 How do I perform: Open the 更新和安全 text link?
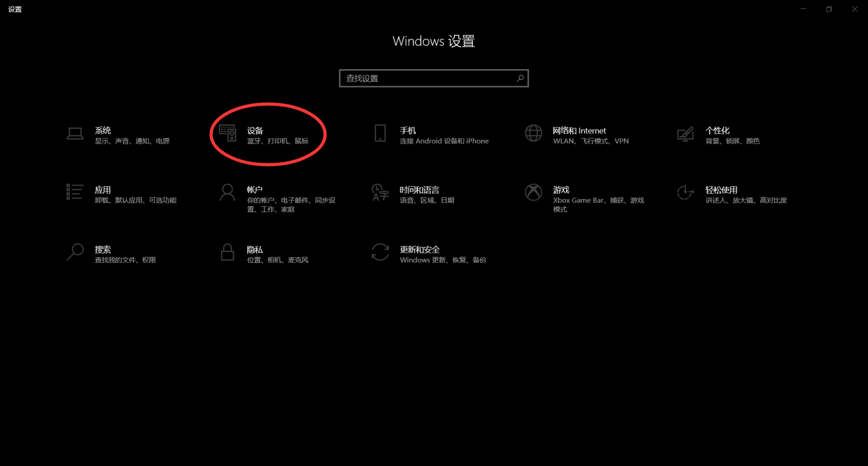[x=420, y=250]
